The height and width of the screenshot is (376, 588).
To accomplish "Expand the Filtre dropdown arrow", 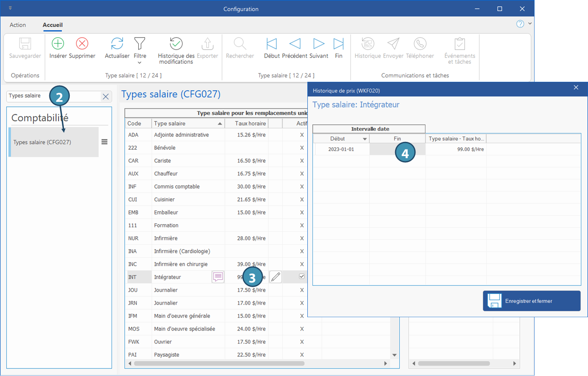I will [139, 63].
